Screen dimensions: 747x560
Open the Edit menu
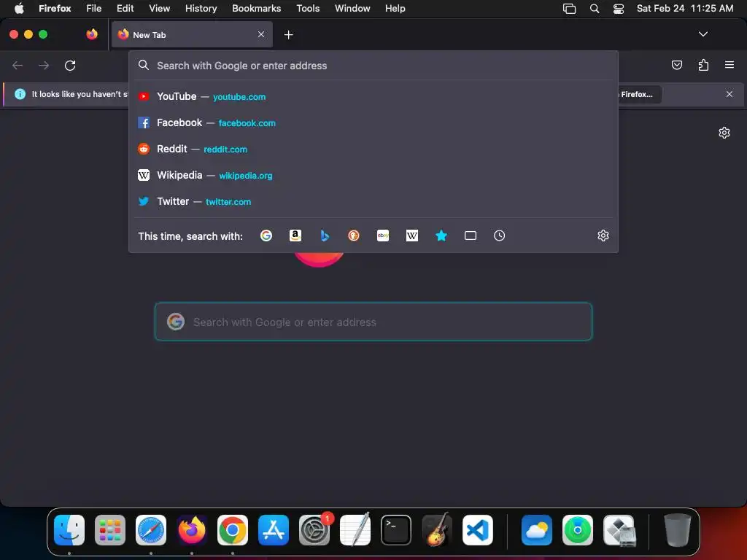(125, 9)
